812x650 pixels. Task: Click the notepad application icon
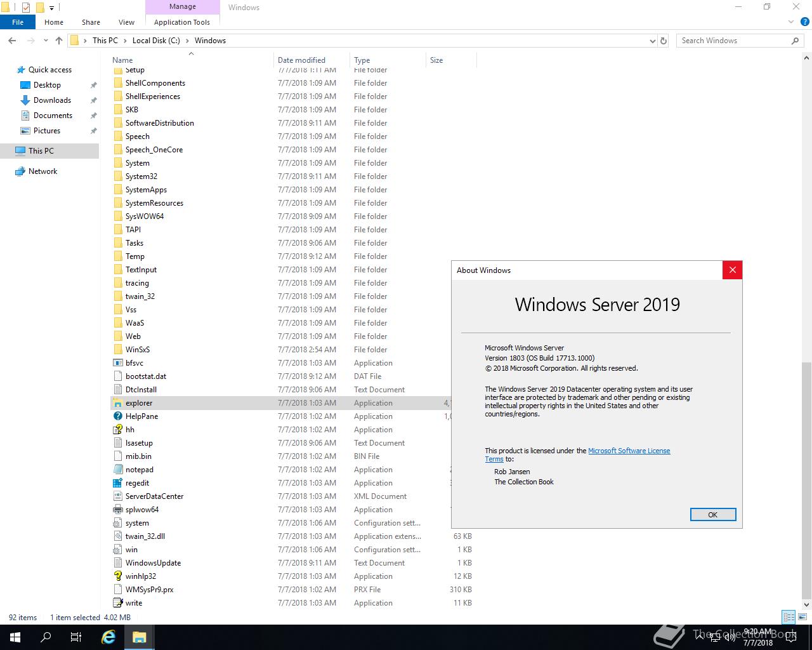(117, 470)
